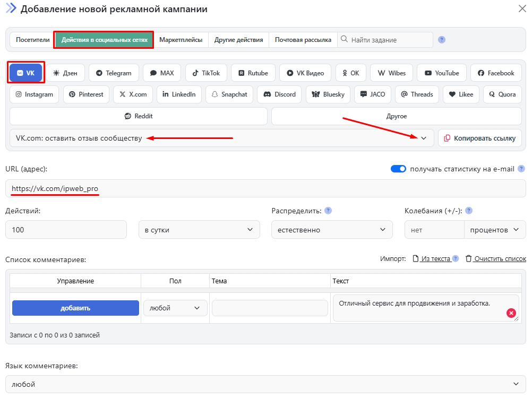The width and height of the screenshot is (532, 399).
Task: Switch to the Маркетплейсы tab
Action: pyautogui.click(x=181, y=40)
